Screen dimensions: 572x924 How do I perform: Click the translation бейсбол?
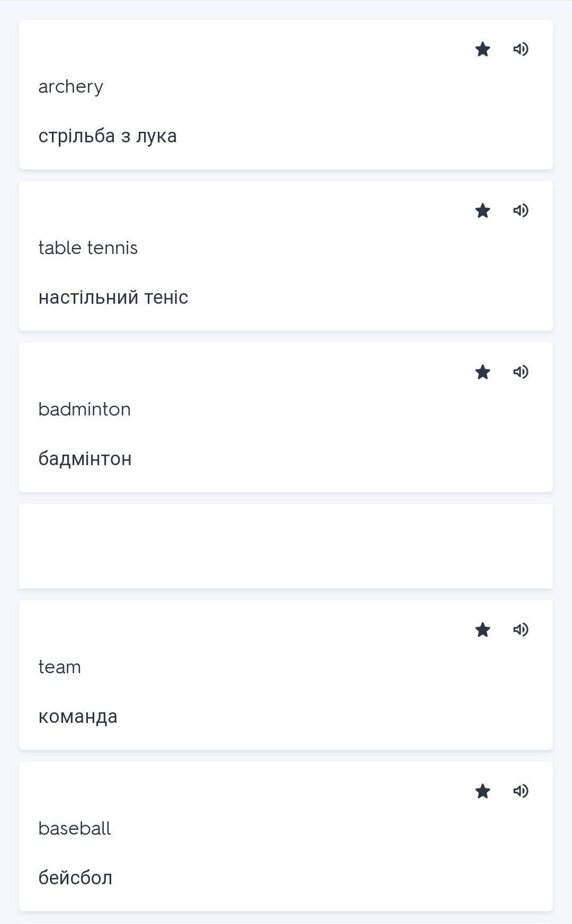[75, 878]
